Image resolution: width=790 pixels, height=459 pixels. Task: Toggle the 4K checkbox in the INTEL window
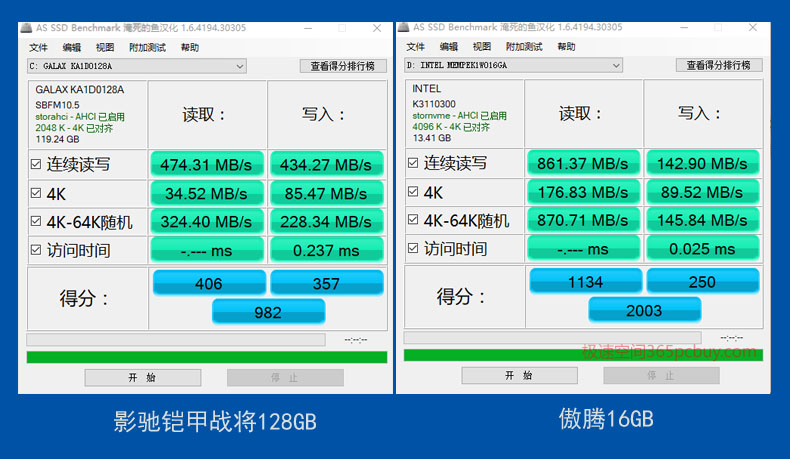tap(413, 191)
